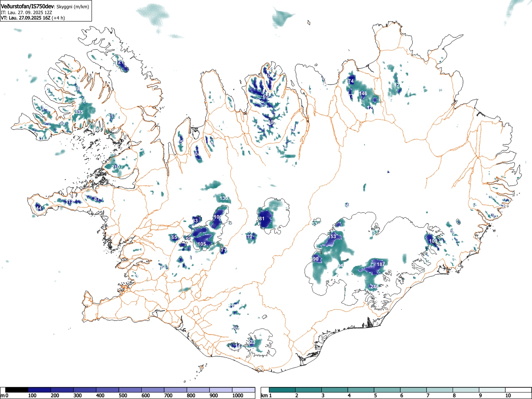Click the 83 visibility value on the map
Viewport: 532px width, 399px height.
pos(195,220)
